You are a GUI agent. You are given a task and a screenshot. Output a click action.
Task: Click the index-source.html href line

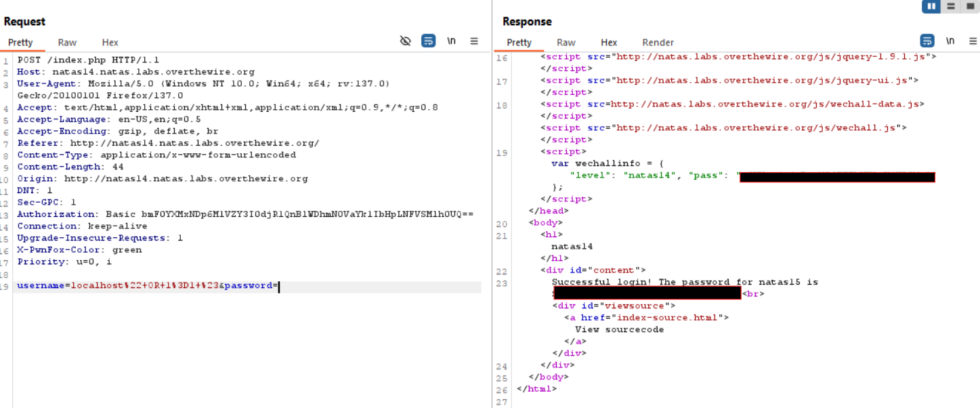645,317
